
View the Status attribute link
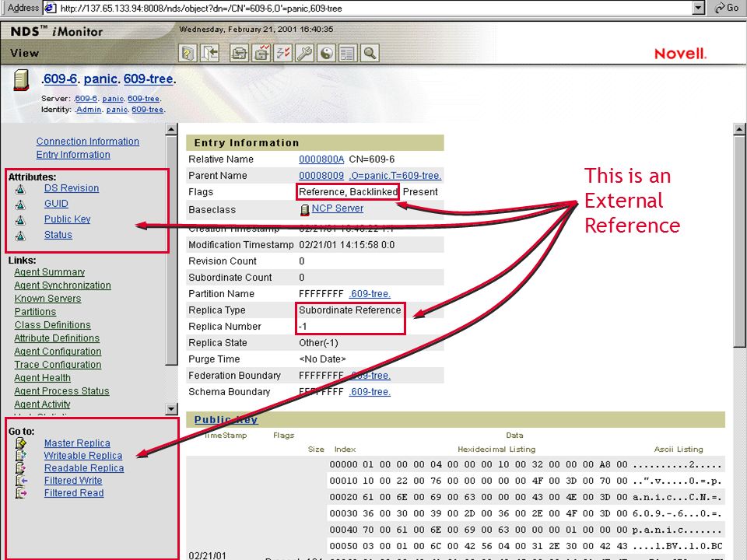point(58,235)
